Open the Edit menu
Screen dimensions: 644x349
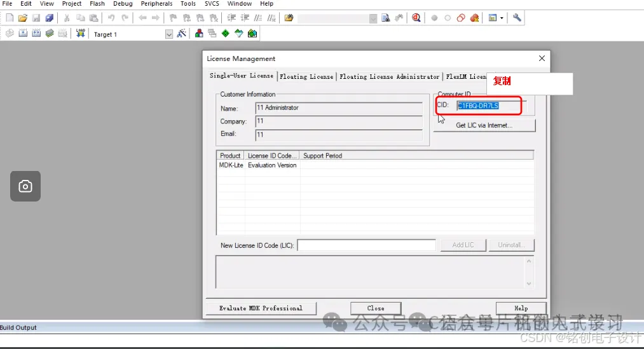(26, 4)
